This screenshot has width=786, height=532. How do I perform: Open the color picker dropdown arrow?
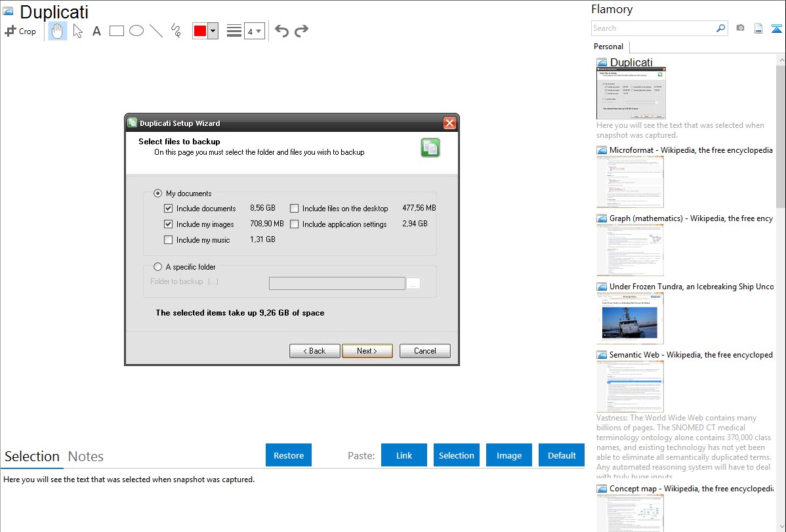tap(213, 31)
